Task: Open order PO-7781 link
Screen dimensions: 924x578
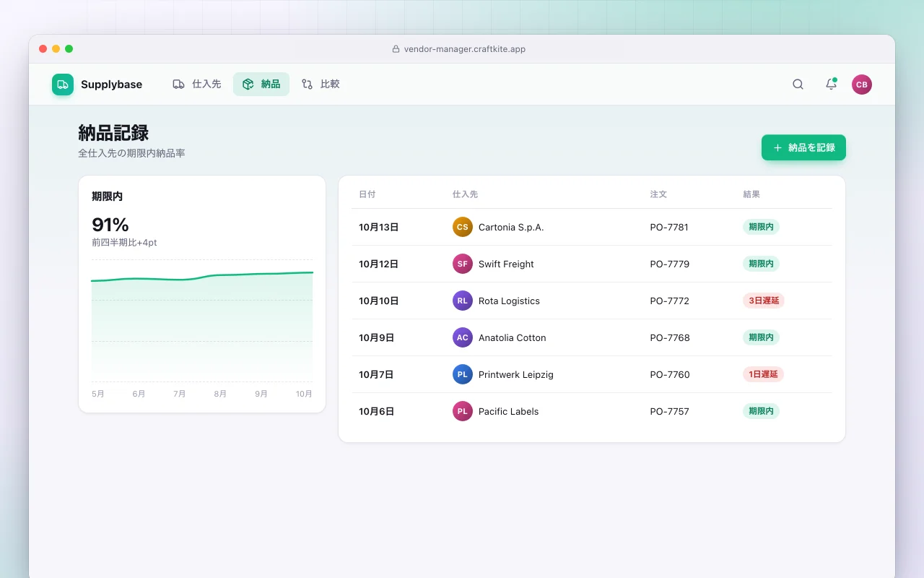Action: [x=669, y=227]
